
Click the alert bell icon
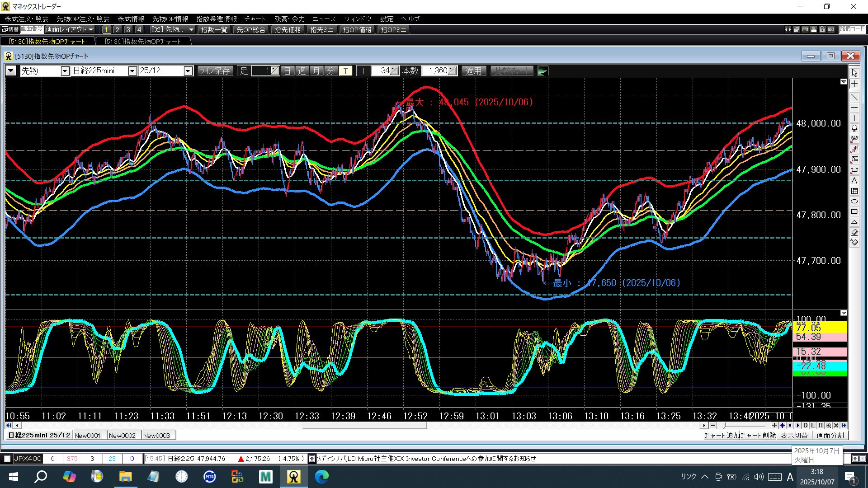(854, 128)
